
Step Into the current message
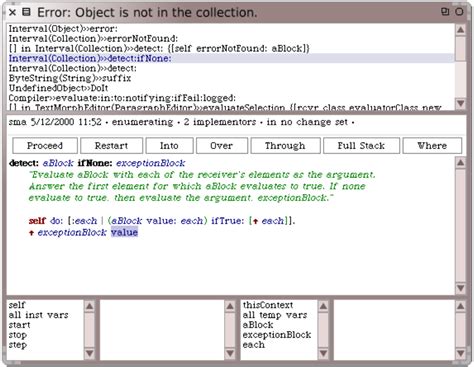pyautogui.click(x=169, y=146)
